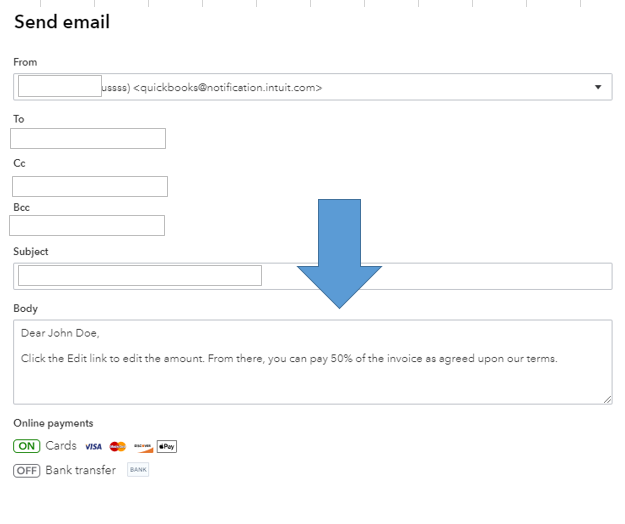625x524 pixels.
Task: Focus the Cc email field
Action: pyautogui.click(x=90, y=187)
